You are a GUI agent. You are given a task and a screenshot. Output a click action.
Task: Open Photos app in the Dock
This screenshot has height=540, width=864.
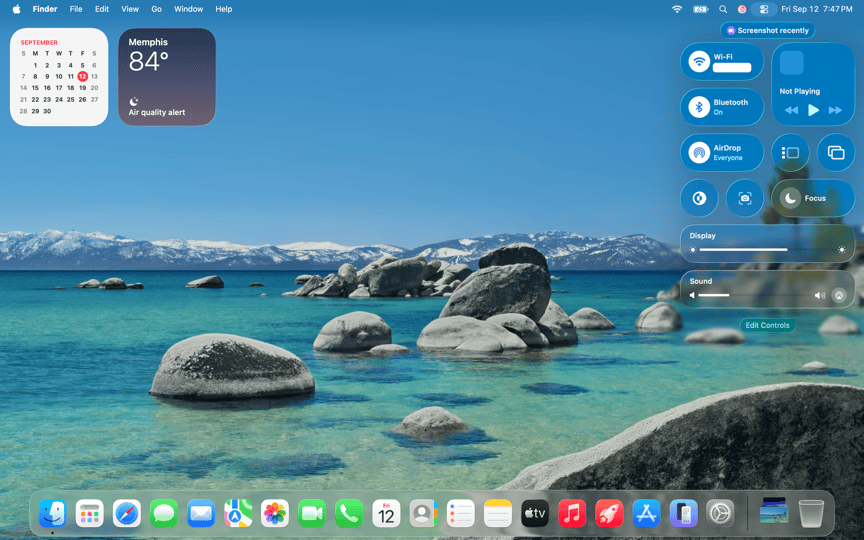pyautogui.click(x=275, y=514)
